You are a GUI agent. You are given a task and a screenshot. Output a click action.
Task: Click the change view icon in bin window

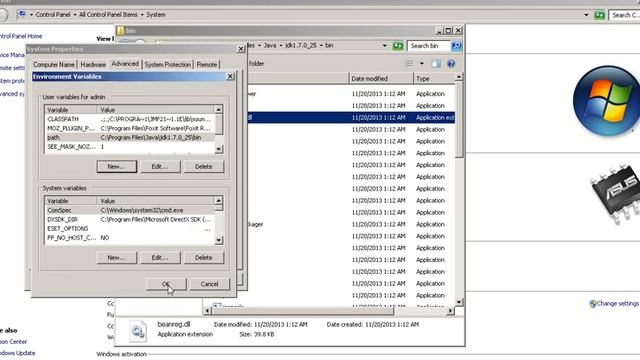[x=409, y=64]
